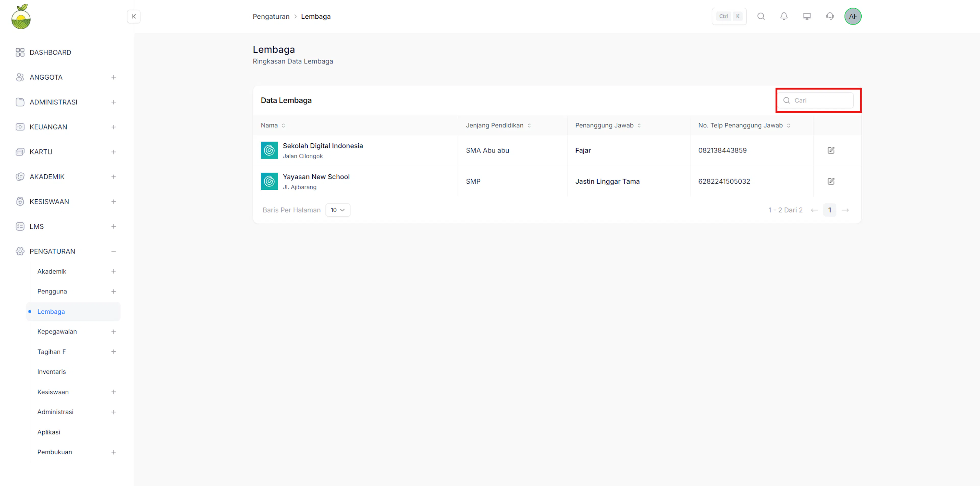Edit the Yayasan New School row
This screenshot has height=486, width=980.
pyautogui.click(x=831, y=181)
